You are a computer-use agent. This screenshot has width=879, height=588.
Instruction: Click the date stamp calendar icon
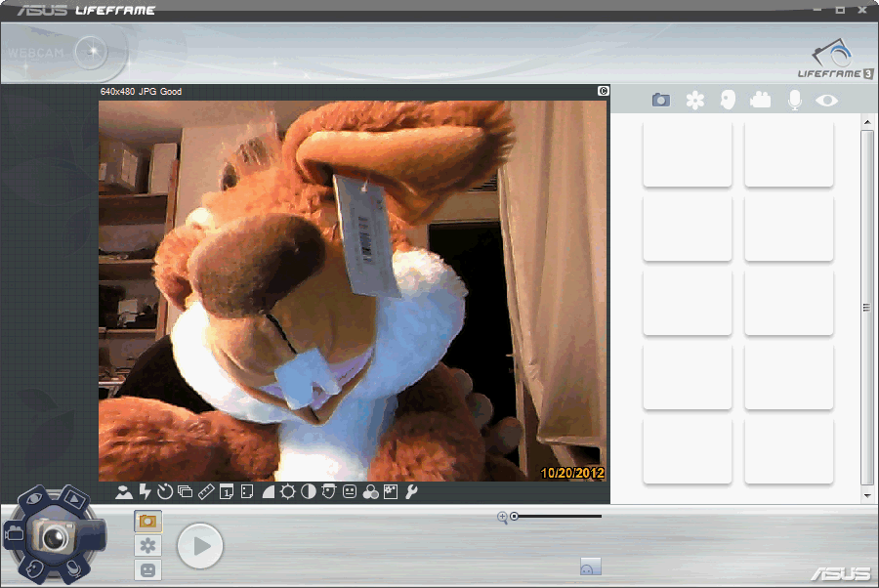point(227,492)
